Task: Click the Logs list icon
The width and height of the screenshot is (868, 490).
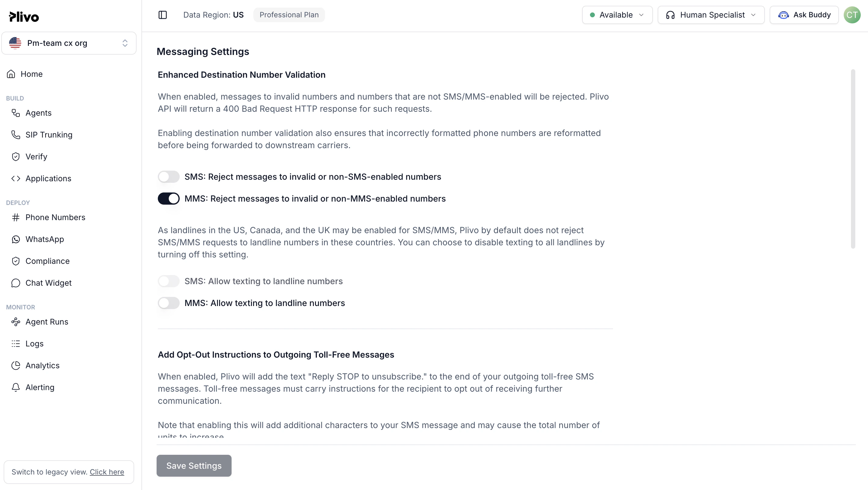Action: (16, 344)
